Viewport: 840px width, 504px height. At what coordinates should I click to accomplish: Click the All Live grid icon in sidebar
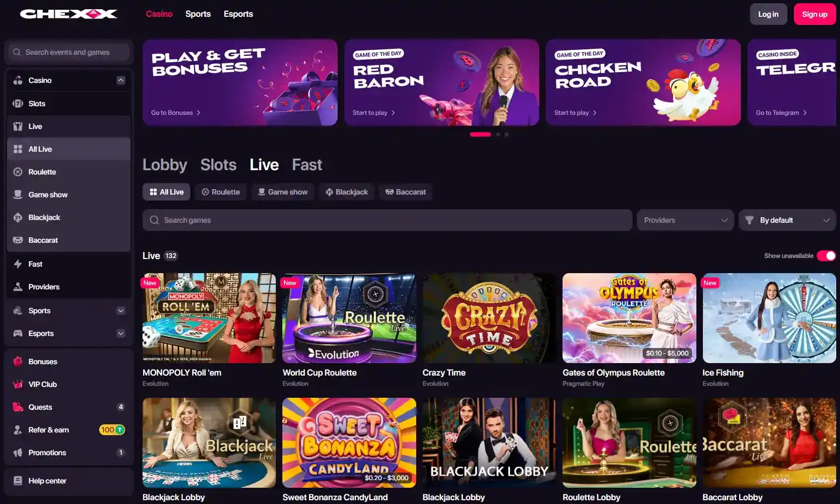click(18, 149)
